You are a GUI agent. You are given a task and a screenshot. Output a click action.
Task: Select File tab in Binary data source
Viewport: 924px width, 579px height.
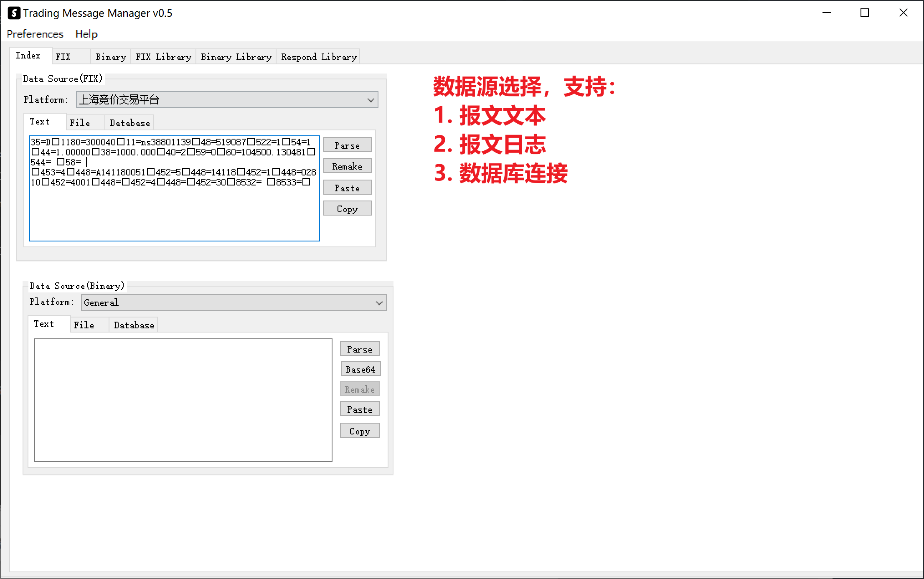(x=84, y=325)
